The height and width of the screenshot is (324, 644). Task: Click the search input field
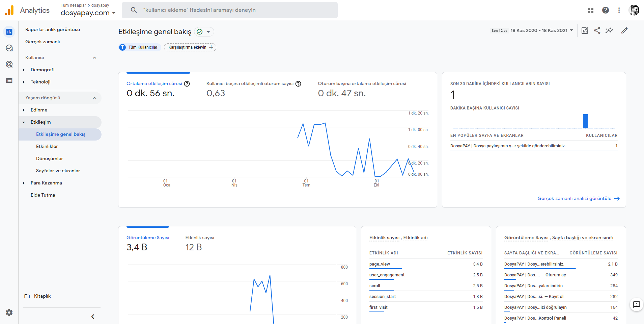pos(230,10)
